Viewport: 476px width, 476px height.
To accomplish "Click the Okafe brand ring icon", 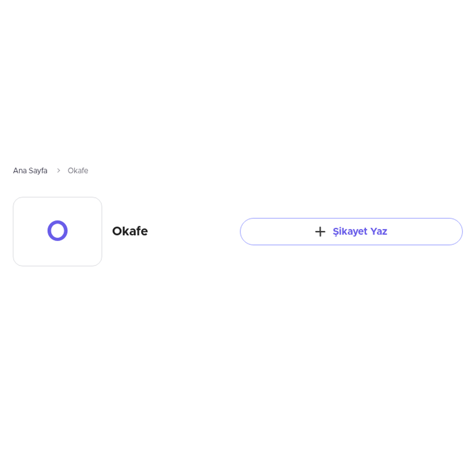I will pos(58,231).
